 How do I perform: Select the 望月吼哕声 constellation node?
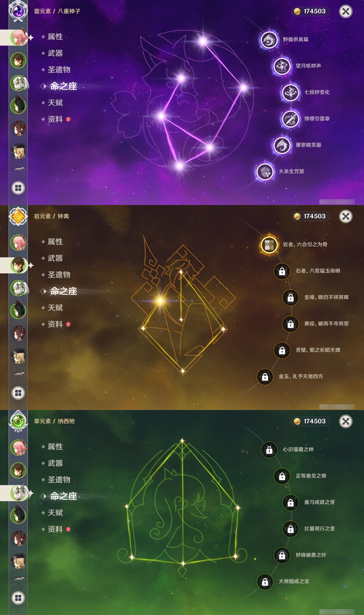pyautogui.click(x=282, y=66)
